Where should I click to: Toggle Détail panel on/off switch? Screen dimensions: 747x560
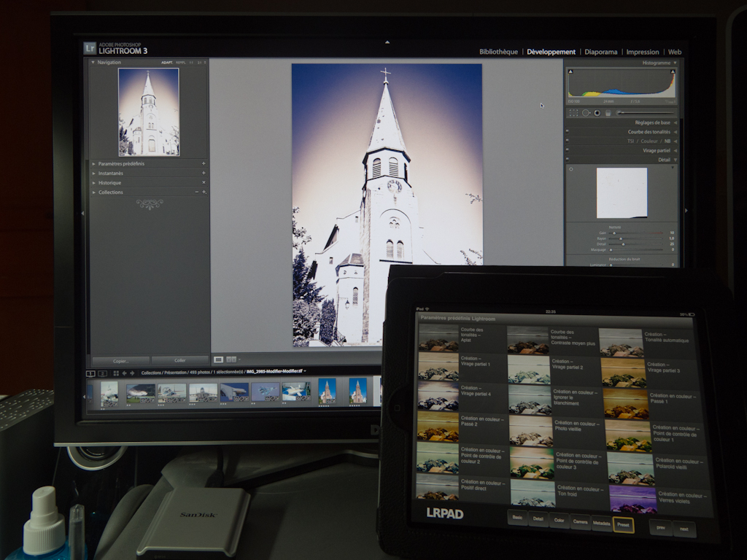568,160
